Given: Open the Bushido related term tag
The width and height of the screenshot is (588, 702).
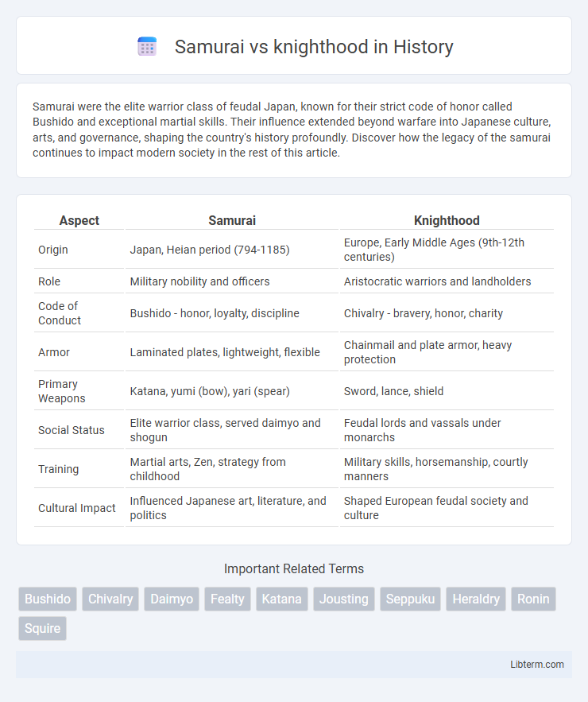Looking at the screenshot, I should 48,599.
